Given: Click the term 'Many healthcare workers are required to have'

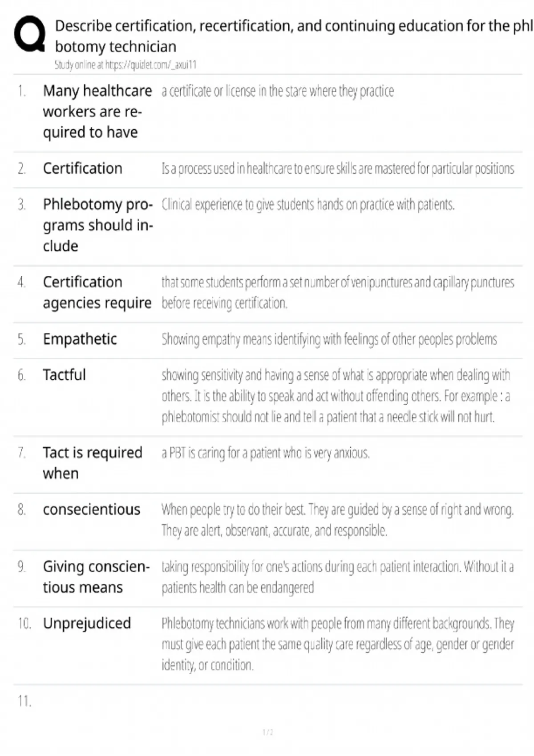Looking at the screenshot, I should point(97,112).
